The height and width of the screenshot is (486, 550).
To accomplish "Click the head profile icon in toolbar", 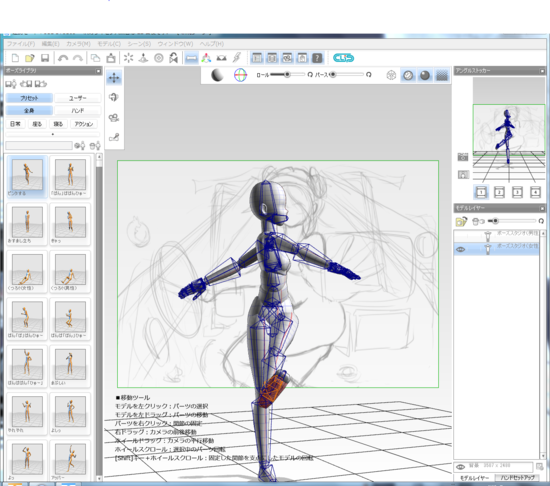I will click(x=174, y=58).
